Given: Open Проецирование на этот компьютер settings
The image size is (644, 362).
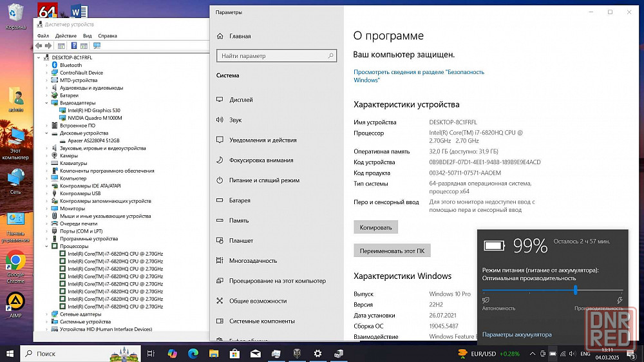Looking at the screenshot, I should point(276,281).
